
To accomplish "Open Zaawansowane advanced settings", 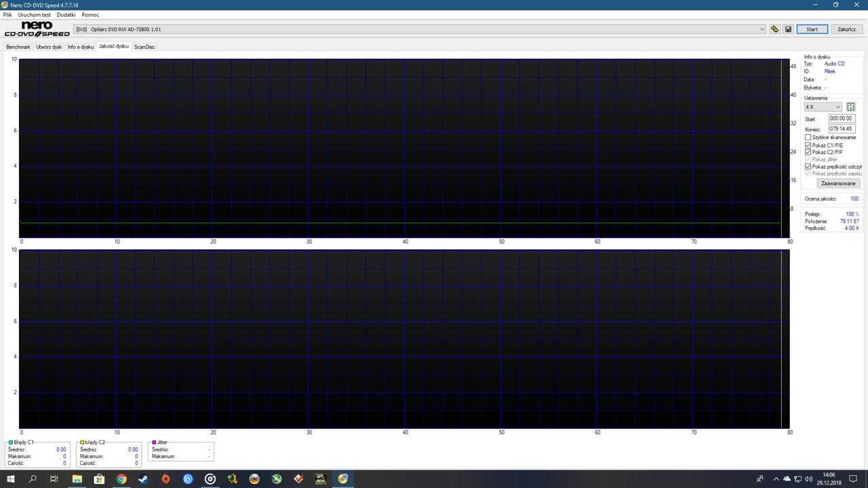I will point(839,183).
